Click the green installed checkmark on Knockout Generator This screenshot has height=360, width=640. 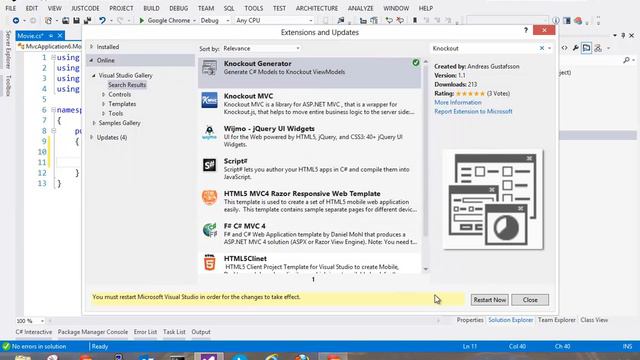click(x=416, y=63)
